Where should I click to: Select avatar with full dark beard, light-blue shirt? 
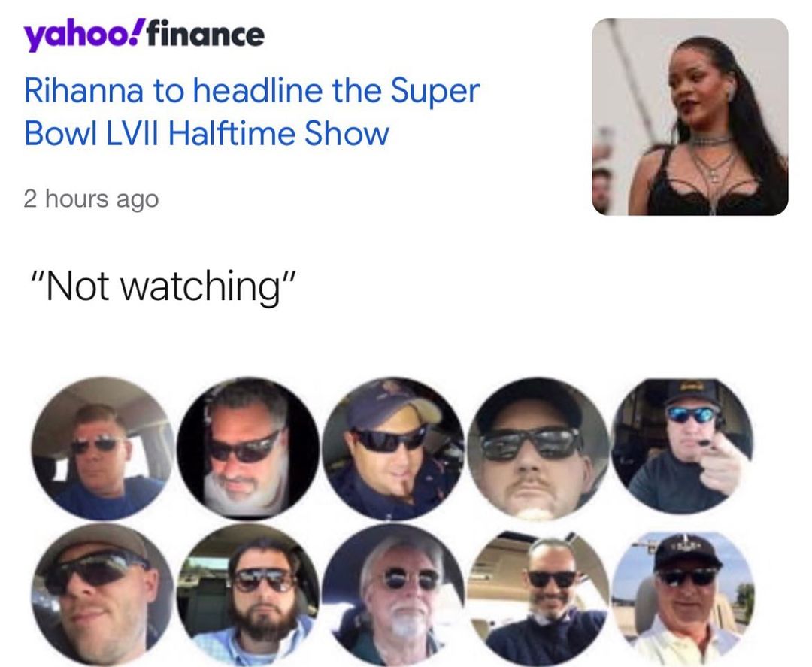248,595
